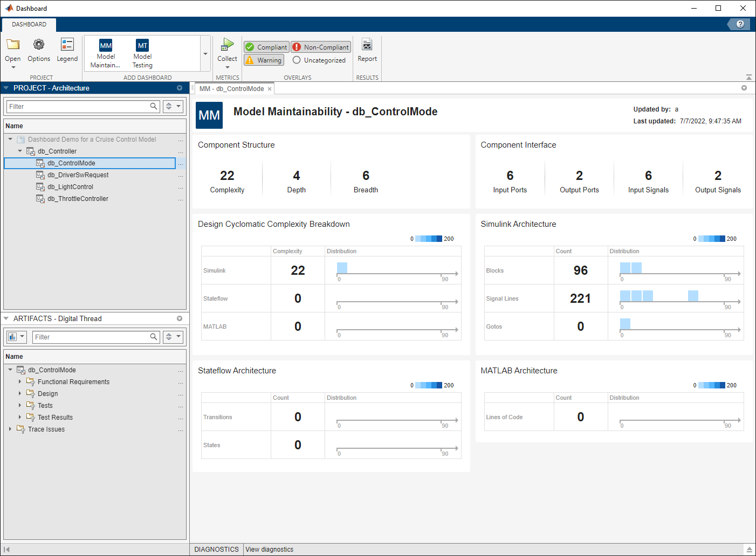Screen dimensions: 756x556
Task: Click Functional Requirements folder icon
Action: (31, 382)
